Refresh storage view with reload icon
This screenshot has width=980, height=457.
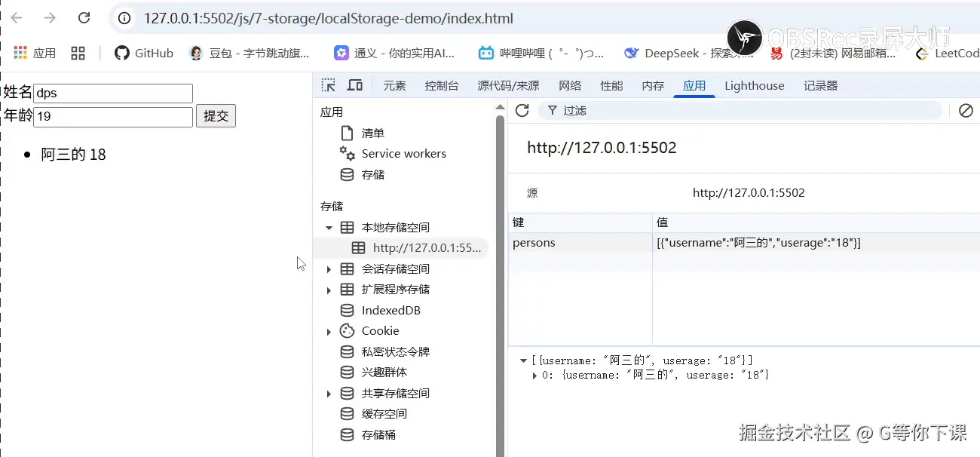pyautogui.click(x=522, y=111)
